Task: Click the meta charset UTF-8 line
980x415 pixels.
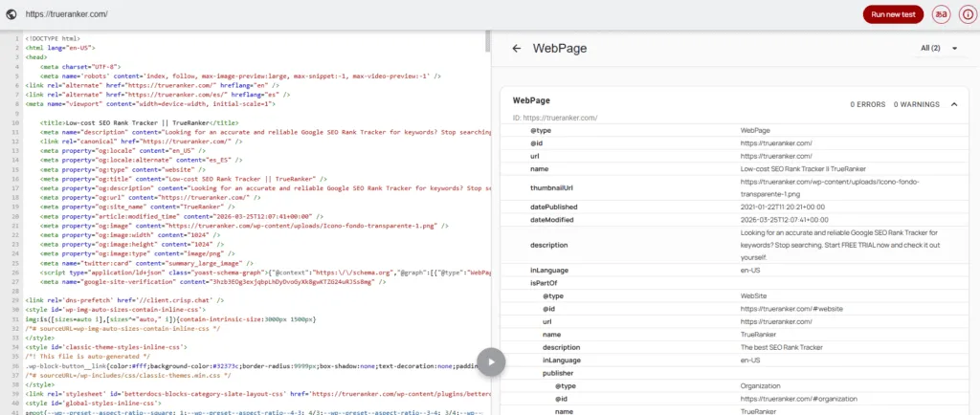Action: coord(80,66)
